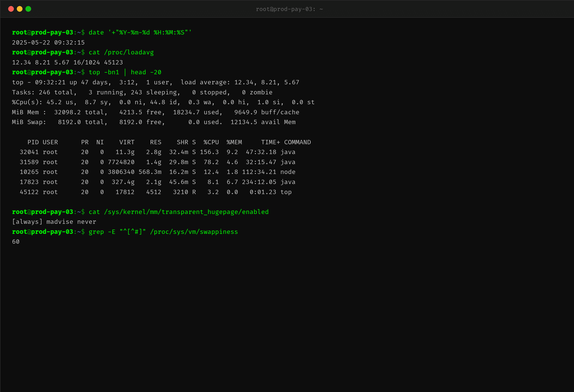574x392 pixels.
Task: Click PID 10265 in process list
Action: pyautogui.click(x=29, y=172)
